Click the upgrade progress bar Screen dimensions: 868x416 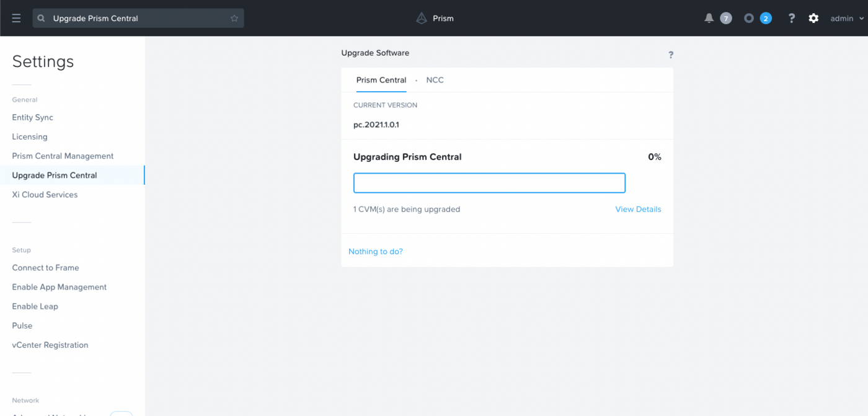(489, 183)
